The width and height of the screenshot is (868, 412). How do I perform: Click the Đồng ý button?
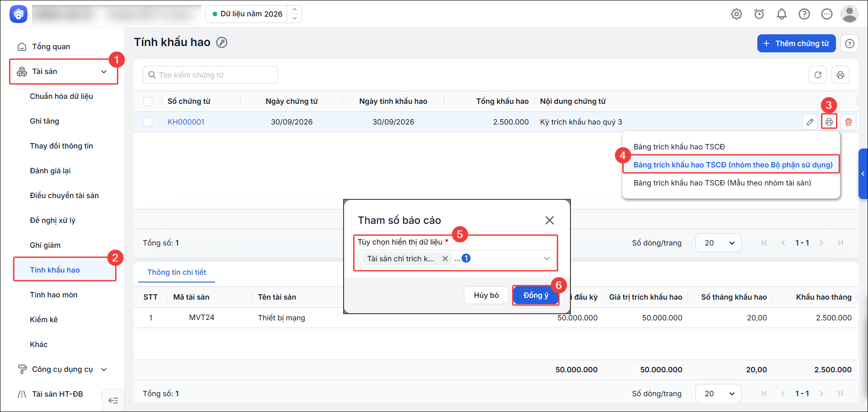pos(536,295)
